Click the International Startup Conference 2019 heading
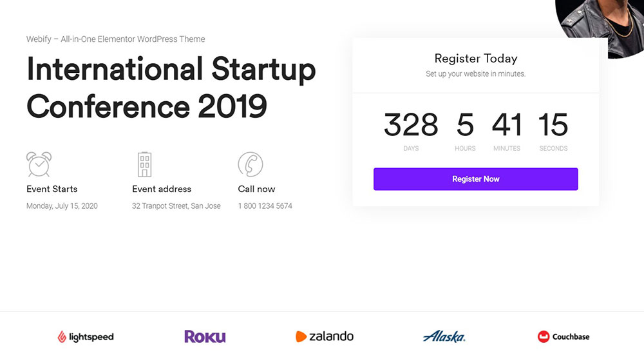The width and height of the screenshot is (644, 357). pos(171,87)
